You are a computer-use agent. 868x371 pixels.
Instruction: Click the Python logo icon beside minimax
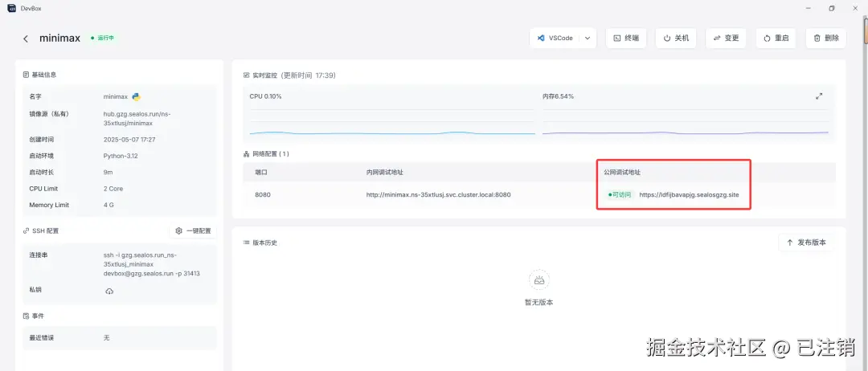(136, 96)
